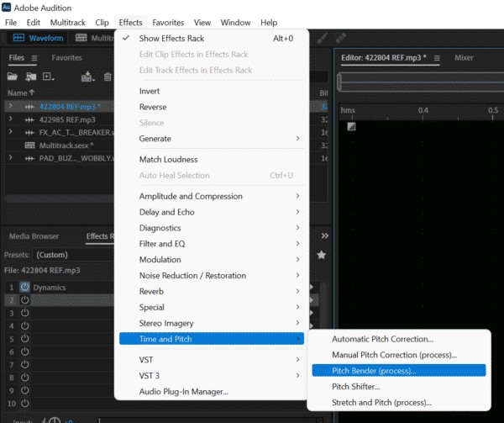This screenshot has height=423, width=504.
Task: Click the Files panel horizontal scrollbar
Action: click(x=60, y=198)
